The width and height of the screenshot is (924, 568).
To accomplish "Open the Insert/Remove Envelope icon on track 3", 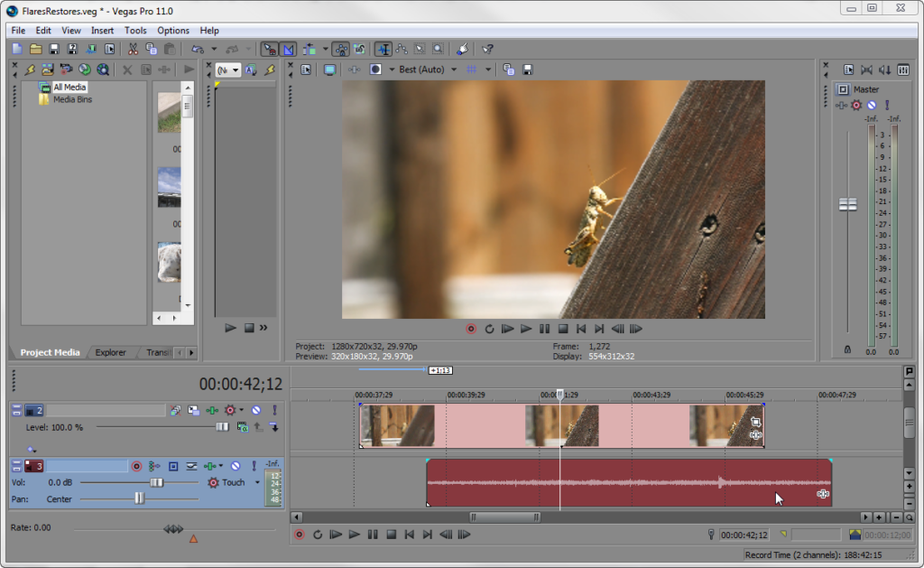I will click(x=212, y=465).
